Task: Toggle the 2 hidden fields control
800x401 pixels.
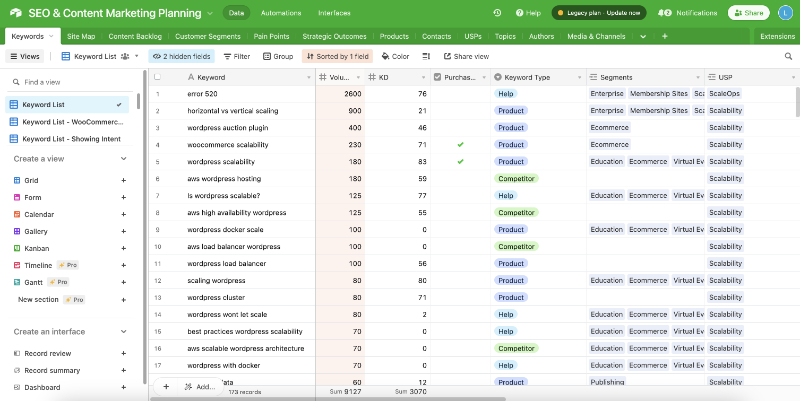Action: [182, 56]
